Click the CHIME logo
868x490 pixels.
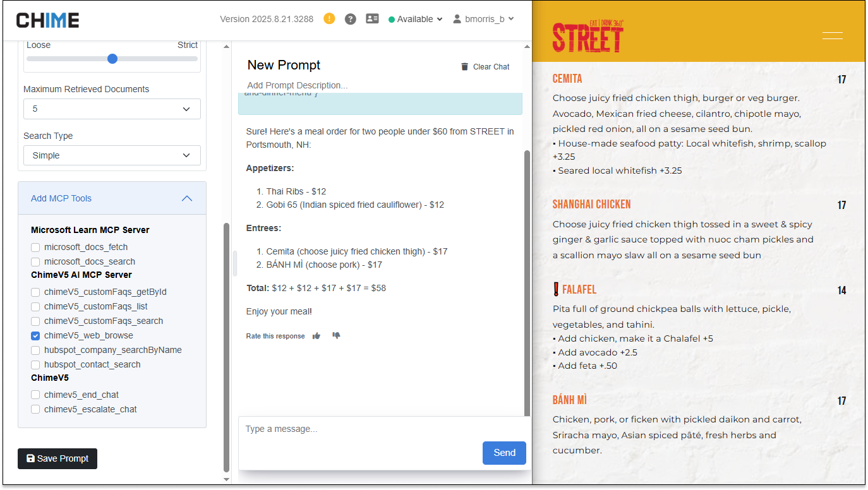[x=48, y=20]
